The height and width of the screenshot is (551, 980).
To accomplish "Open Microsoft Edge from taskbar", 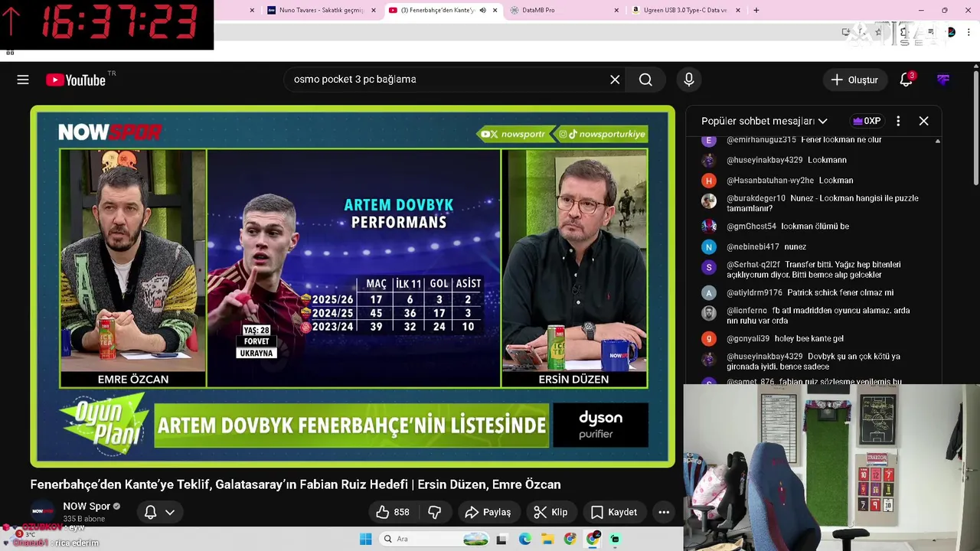I will coord(524,540).
